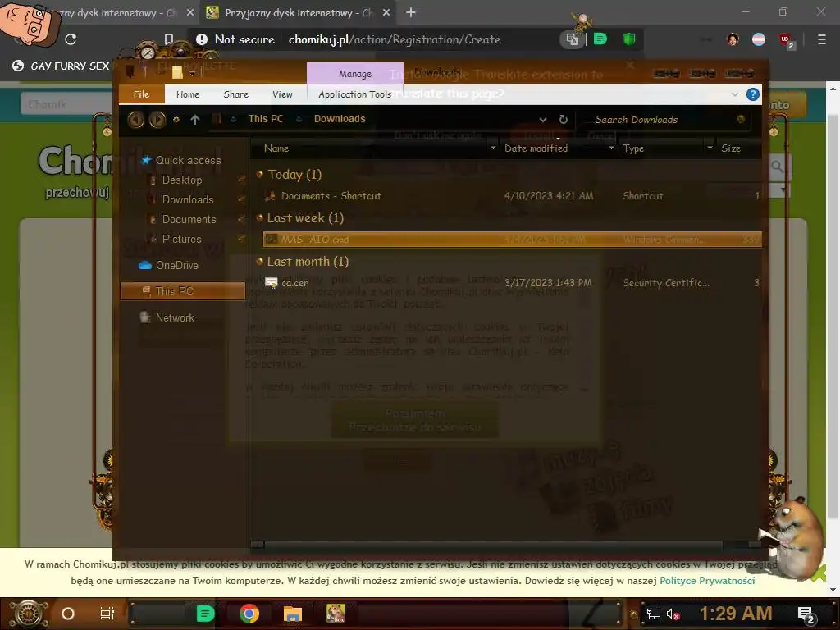This screenshot has width=840, height=630.
Task: Open the browser profile avatar icon
Action: (733, 39)
